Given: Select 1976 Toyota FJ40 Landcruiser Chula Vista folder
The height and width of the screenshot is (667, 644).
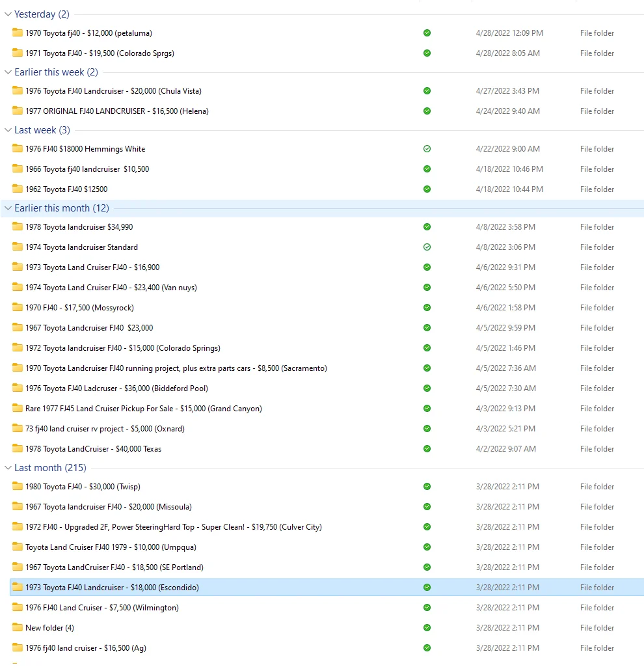Looking at the screenshot, I should 113,91.
